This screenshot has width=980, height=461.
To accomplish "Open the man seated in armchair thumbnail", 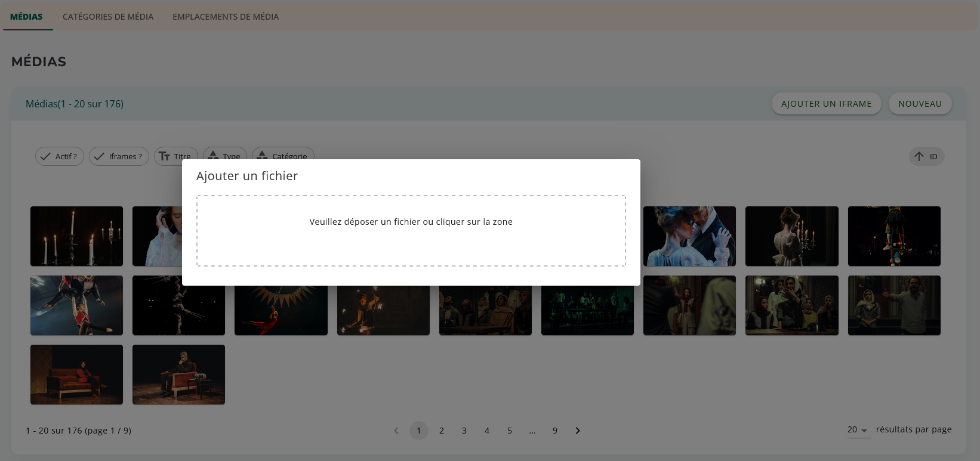I will pyautogui.click(x=178, y=375).
